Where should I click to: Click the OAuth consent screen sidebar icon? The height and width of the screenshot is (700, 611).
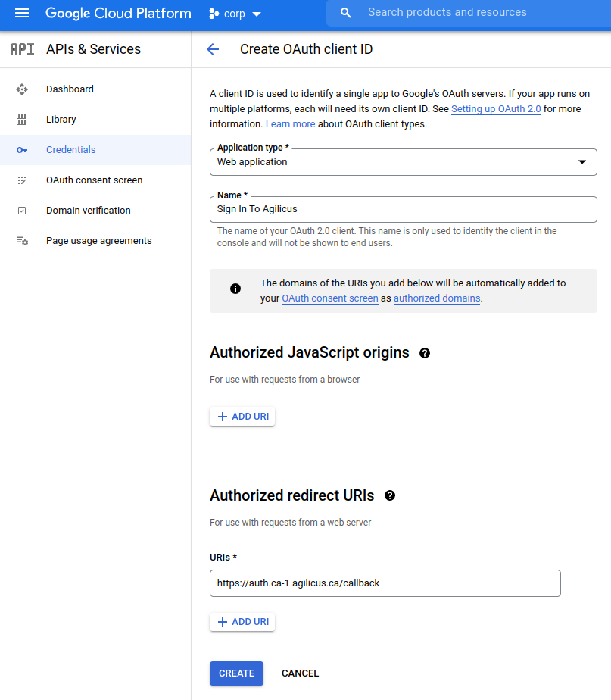[22, 180]
